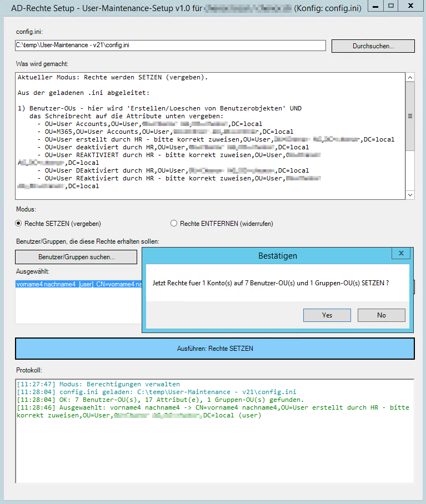Click No in the Bestätigen dialog
Viewport: 426px width, 504px height.
click(x=382, y=315)
